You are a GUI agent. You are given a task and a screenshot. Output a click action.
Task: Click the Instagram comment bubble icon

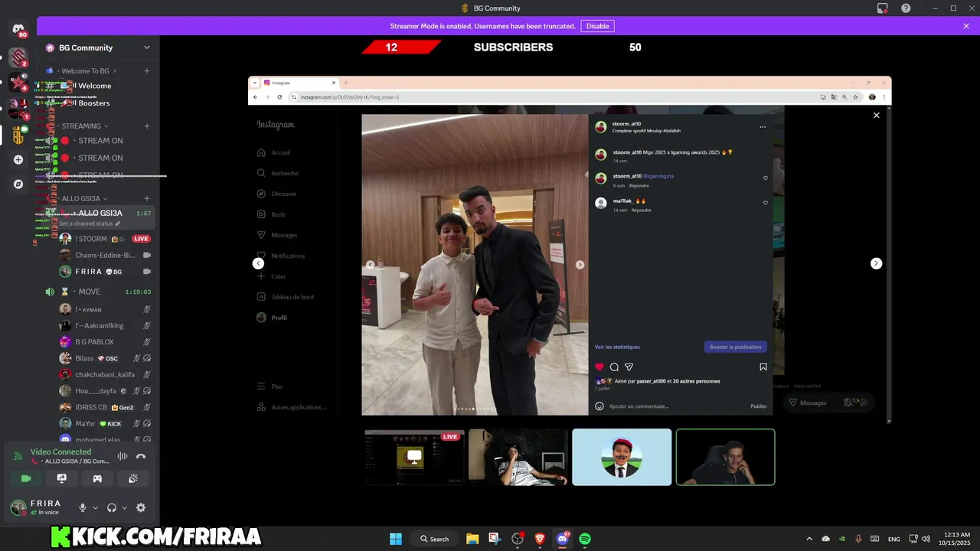click(x=614, y=367)
